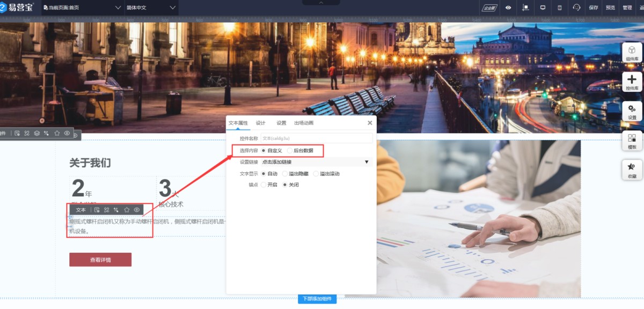
Task: Click the 易营宝 logo
Action: [x=17, y=8]
